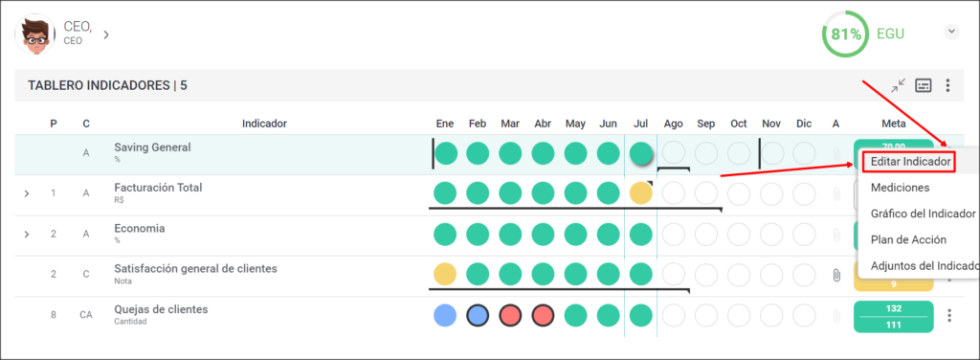
Task: Expand the Economia row
Action: pos(26,235)
